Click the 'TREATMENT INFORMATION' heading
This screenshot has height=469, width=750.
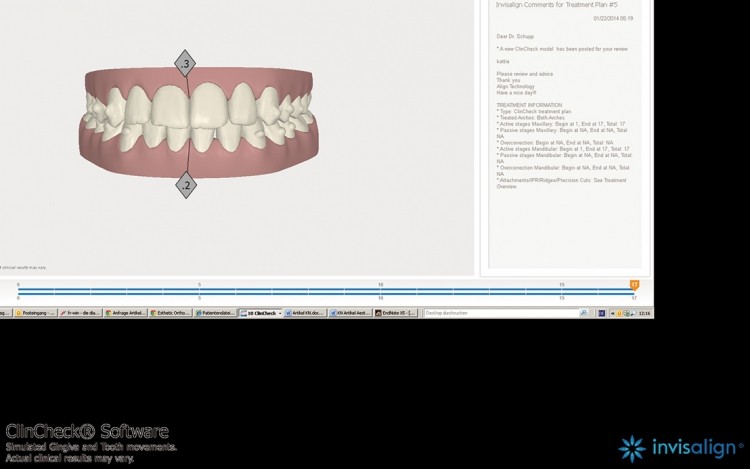click(x=529, y=105)
